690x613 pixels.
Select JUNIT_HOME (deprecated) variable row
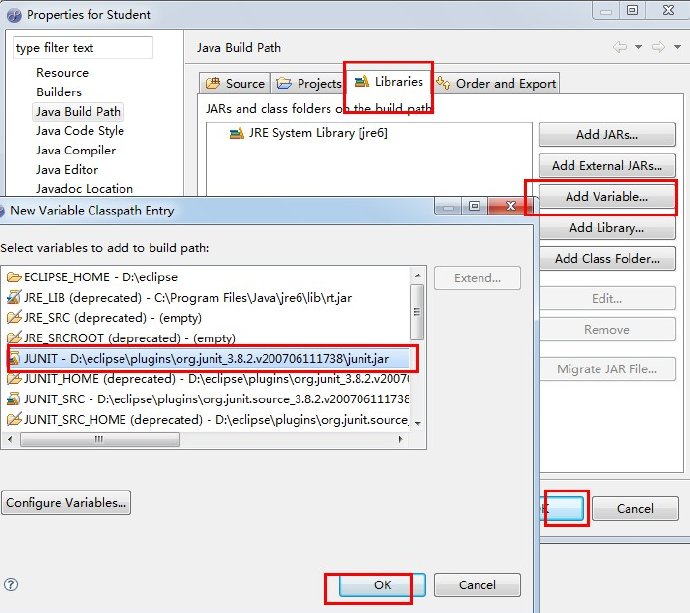(208, 379)
